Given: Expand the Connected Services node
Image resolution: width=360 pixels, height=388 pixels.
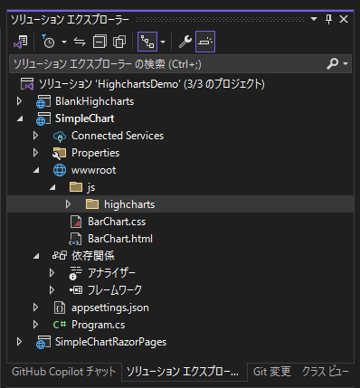Looking at the screenshot, I should (36, 136).
